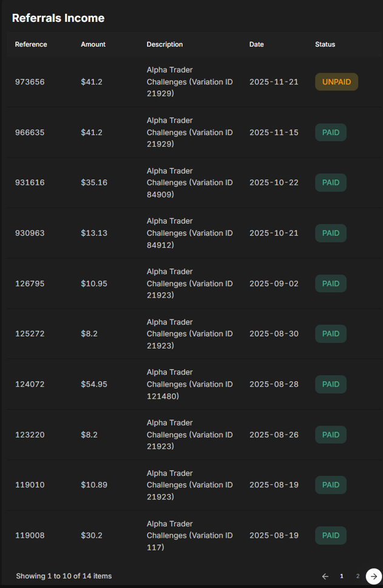Viewport: 383px width, 588px height.
Task: Click PAID badge for reference 966635
Action: (x=331, y=132)
